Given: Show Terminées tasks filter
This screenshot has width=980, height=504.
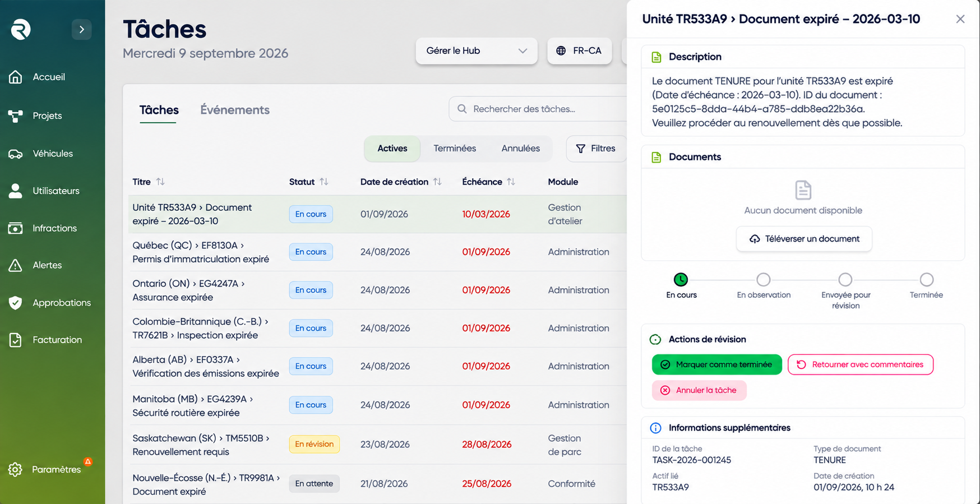Looking at the screenshot, I should (455, 149).
